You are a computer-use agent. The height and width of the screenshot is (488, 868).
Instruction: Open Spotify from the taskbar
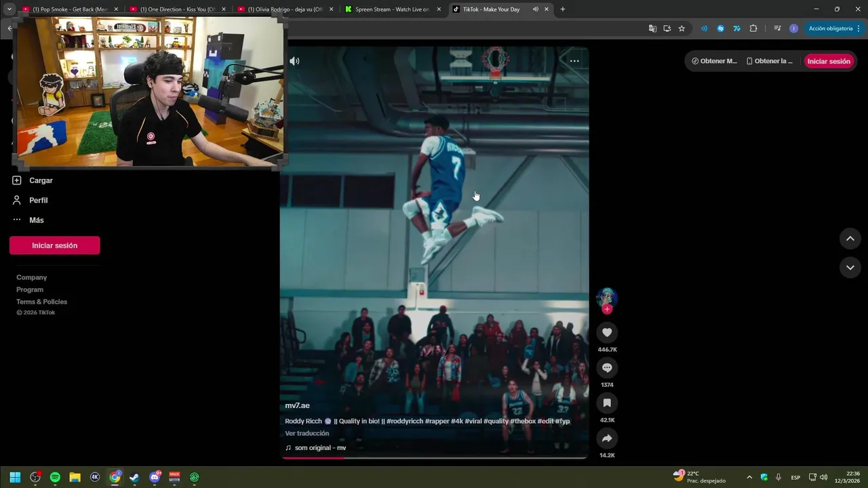55,477
